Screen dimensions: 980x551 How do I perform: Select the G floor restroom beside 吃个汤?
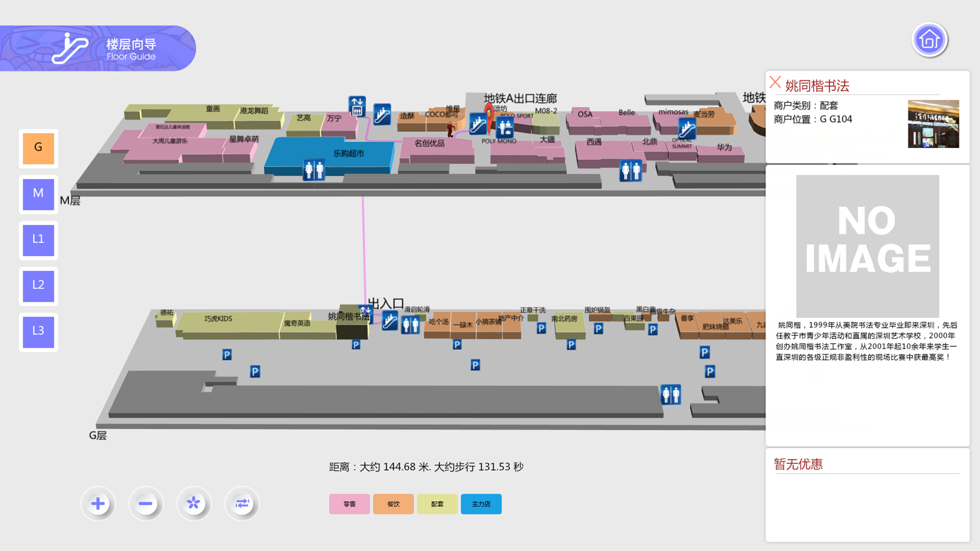click(x=410, y=324)
